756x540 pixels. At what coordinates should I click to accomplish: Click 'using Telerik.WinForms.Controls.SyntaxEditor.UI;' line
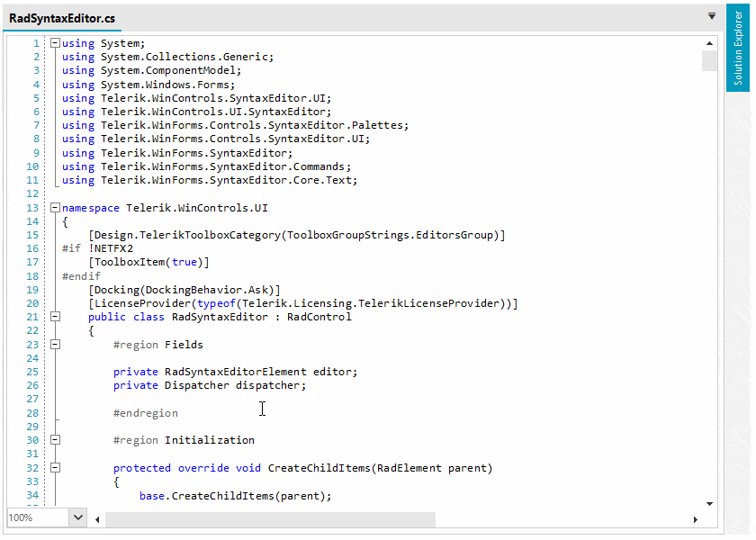tap(216, 139)
